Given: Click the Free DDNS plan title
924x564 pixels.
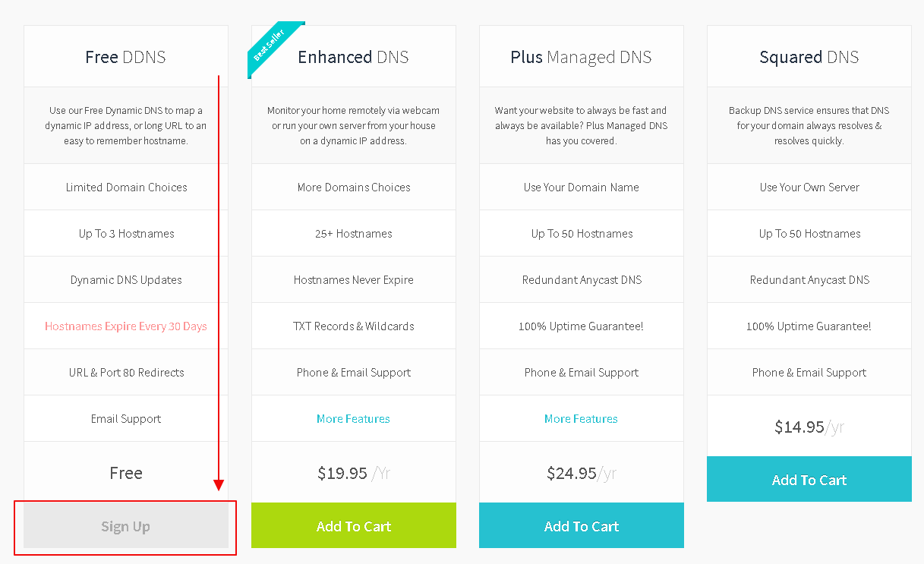Looking at the screenshot, I should click(126, 57).
